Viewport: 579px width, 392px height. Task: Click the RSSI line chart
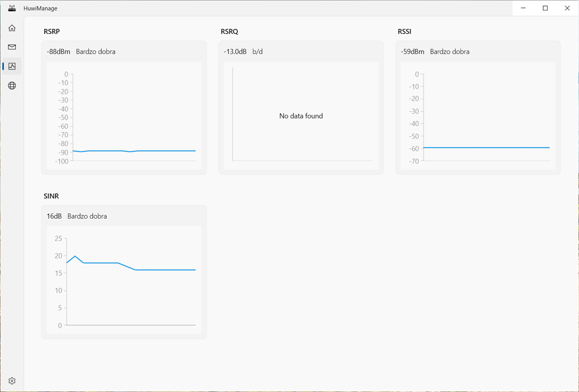(478, 116)
